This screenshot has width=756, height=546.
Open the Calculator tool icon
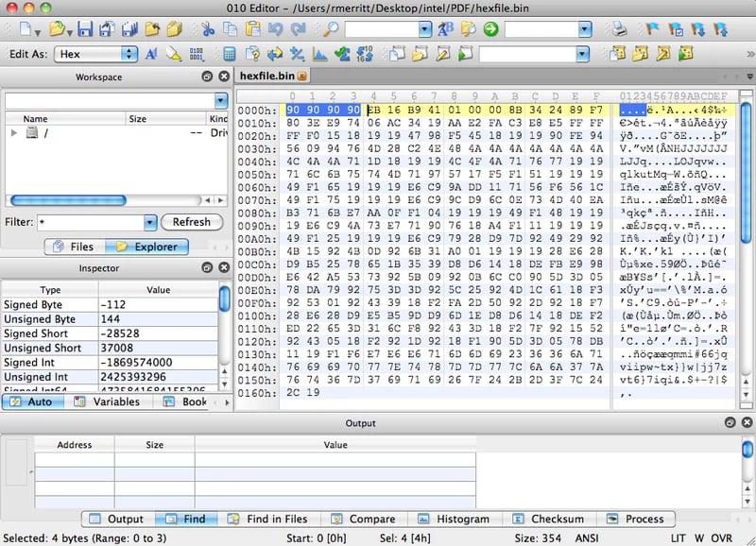coord(230,54)
